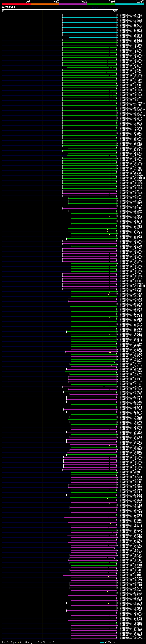Select hit UniRef100_B0MU24
146x644 pixels.
pyautogui.click(x=131, y=497)
